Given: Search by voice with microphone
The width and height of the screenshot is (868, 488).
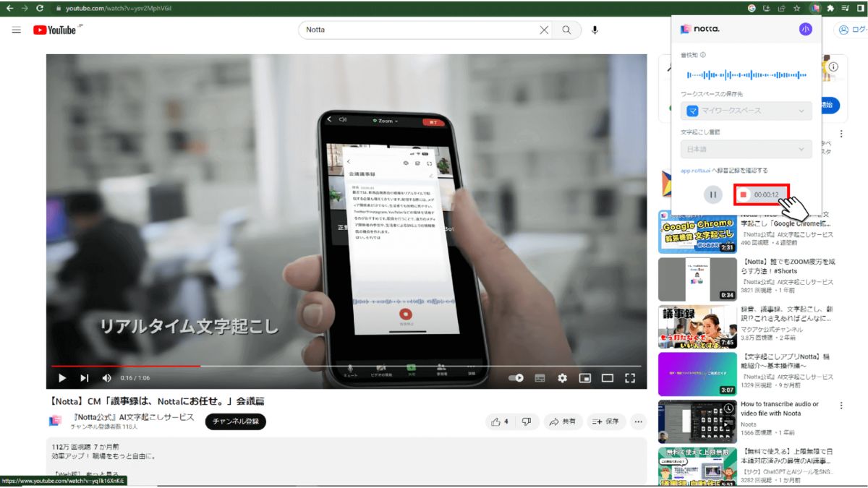Looking at the screenshot, I should (x=595, y=30).
